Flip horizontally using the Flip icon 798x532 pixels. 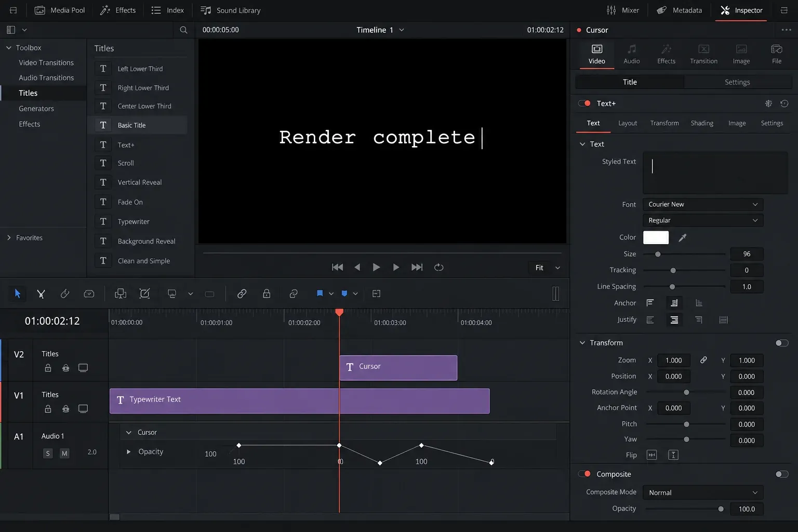click(x=651, y=455)
